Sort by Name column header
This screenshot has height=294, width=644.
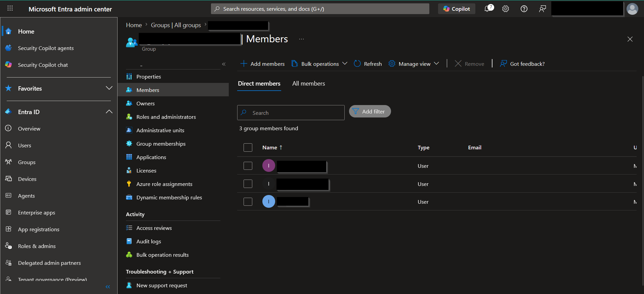pos(272,148)
